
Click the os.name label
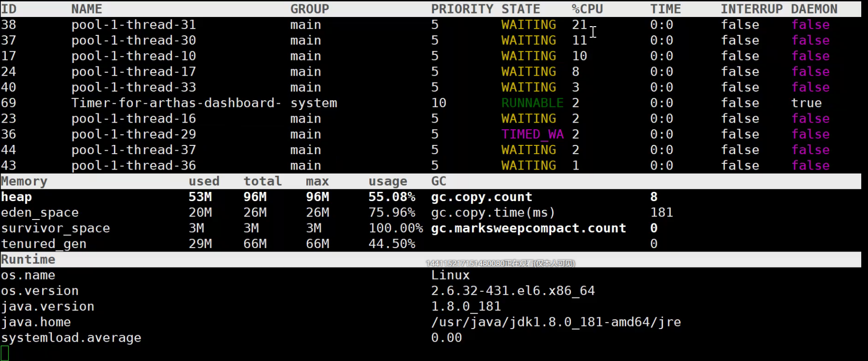[x=28, y=275]
